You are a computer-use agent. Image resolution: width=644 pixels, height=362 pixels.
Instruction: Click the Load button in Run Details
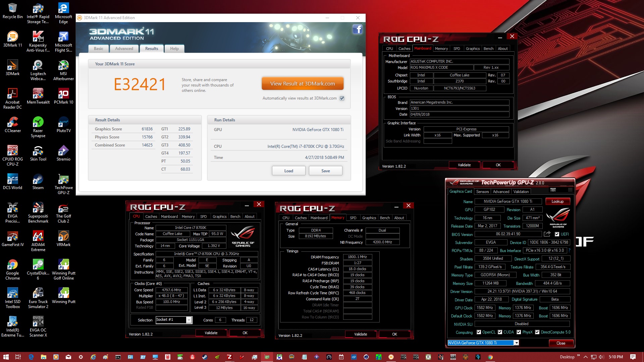[288, 171]
